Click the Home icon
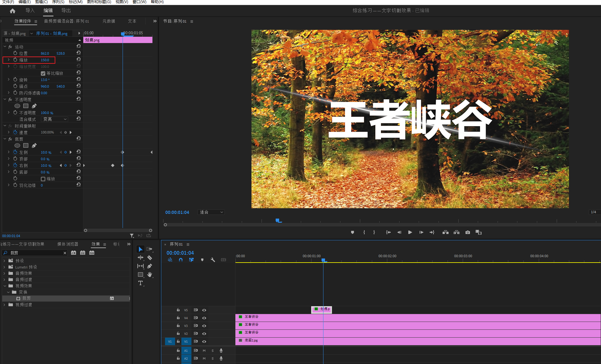Image resolution: width=601 pixels, height=364 pixels. (x=13, y=11)
